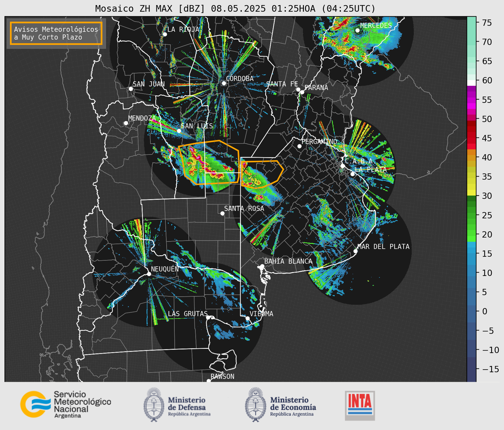
Task: Click the PERGAMINO city marker dot
Action: (x=299, y=146)
